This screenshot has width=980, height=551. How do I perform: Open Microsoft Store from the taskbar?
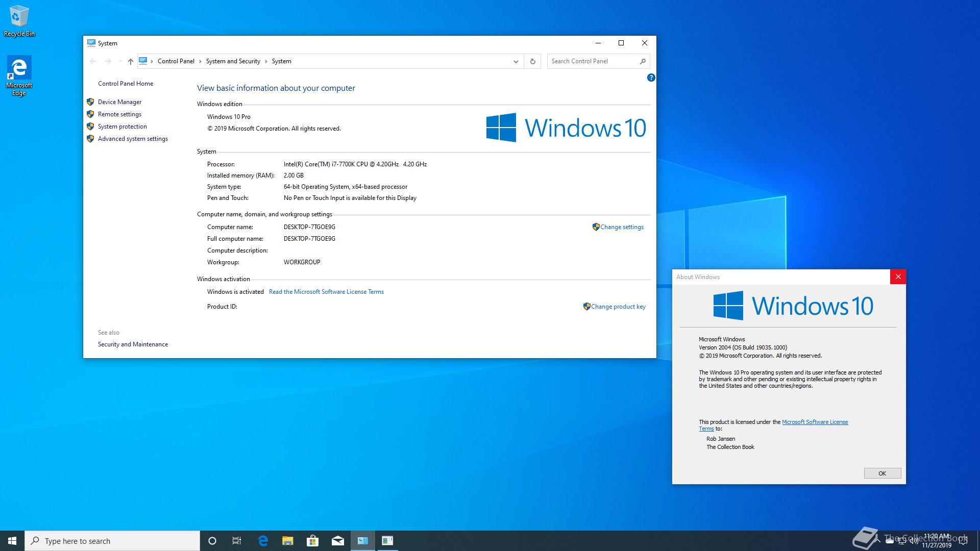pyautogui.click(x=312, y=541)
